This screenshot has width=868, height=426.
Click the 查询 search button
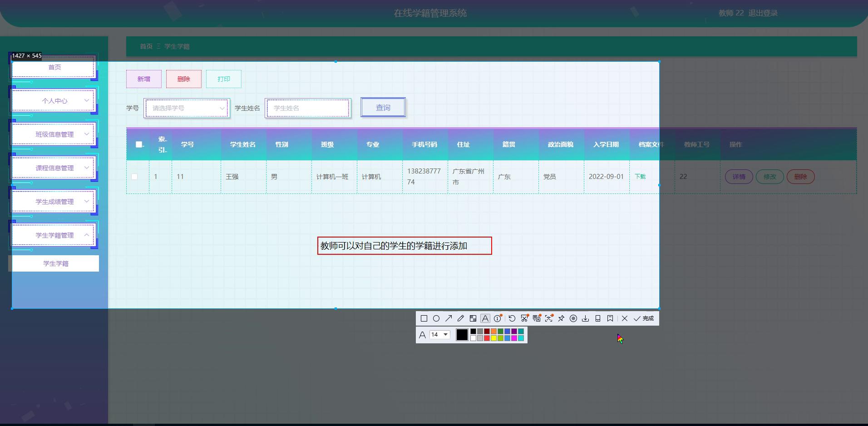(x=383, y=108)
